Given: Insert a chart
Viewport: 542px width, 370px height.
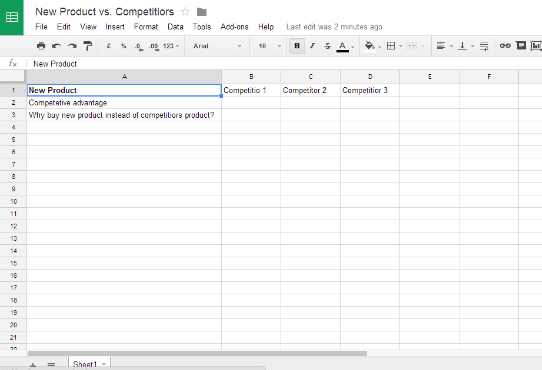Looking at the screenshot, I should pos(536,46).
